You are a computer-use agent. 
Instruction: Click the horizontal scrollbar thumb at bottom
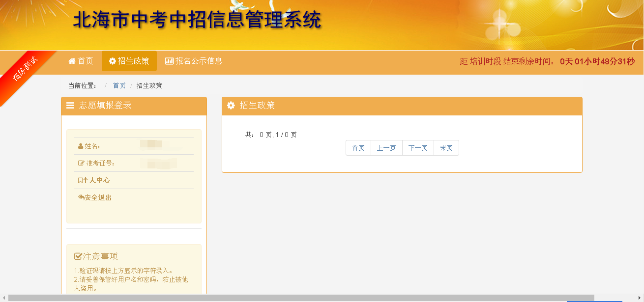click(301, 298)
